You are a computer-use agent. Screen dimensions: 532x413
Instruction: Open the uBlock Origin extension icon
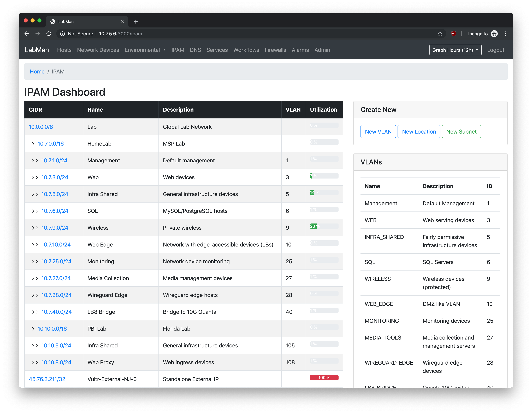454,34
